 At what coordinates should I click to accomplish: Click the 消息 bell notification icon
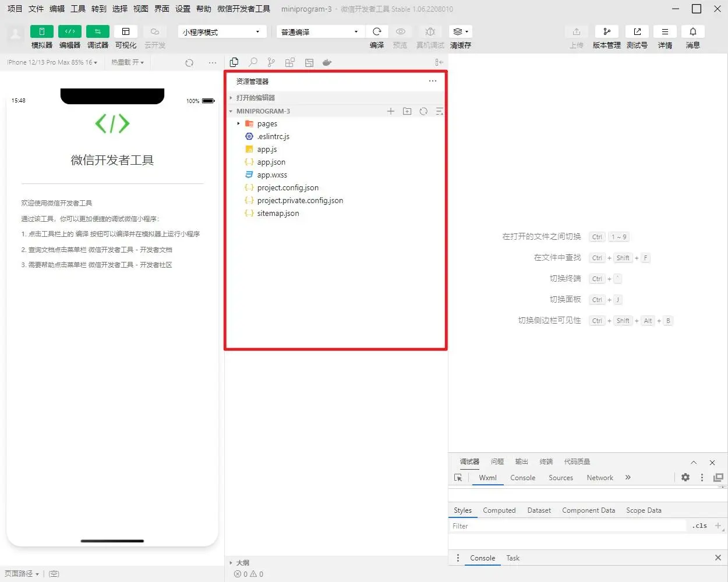(x=692, y=32)
